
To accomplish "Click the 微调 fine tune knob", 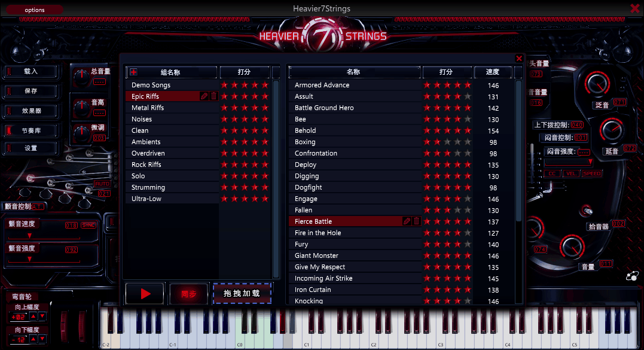I will (81, 132).
